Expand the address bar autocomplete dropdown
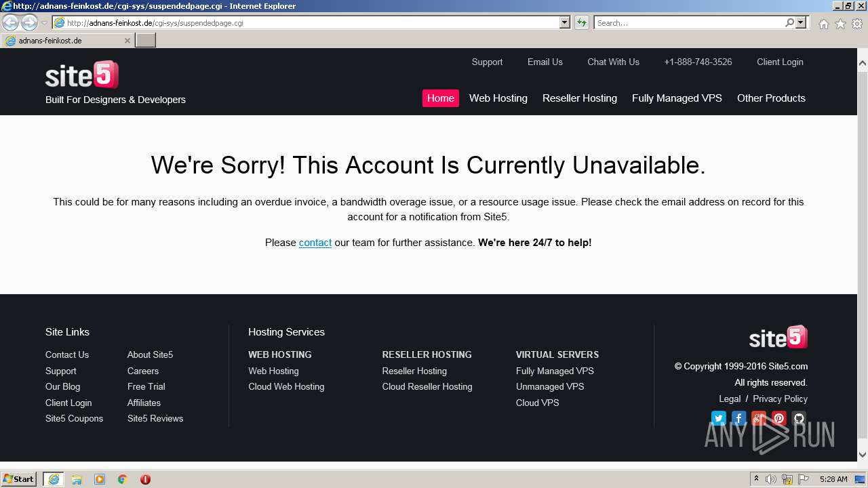868x488 pixels. point(564,23)
